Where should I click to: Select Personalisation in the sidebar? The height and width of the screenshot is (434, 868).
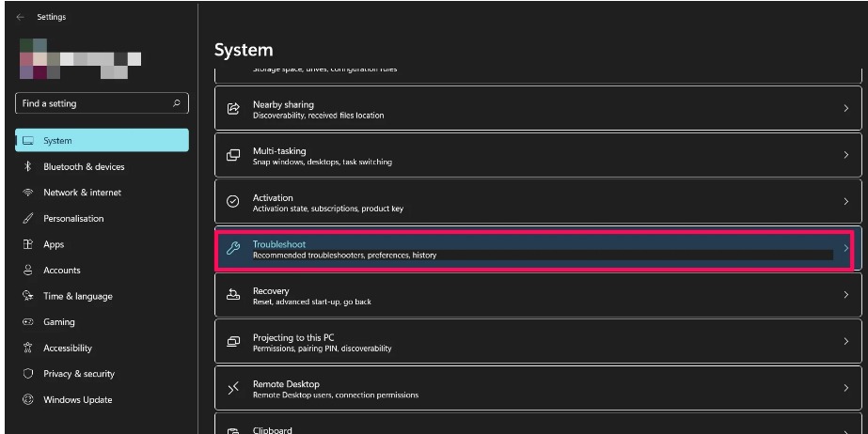73,219
